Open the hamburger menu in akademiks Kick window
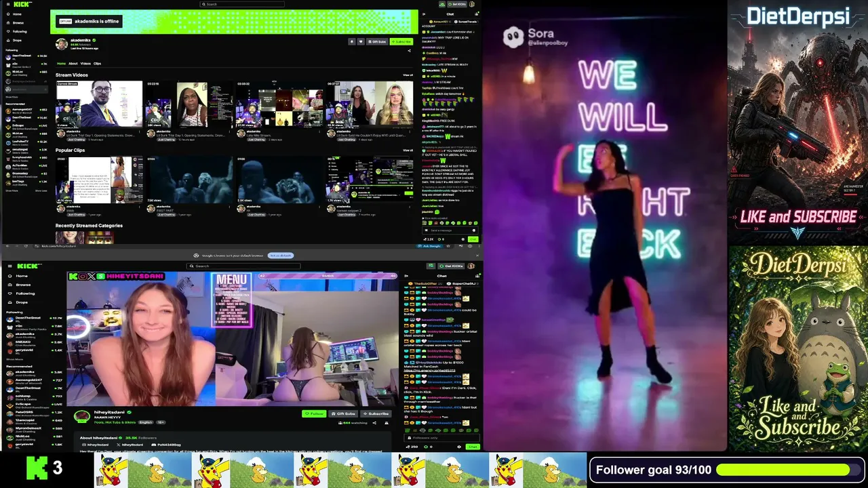 (x=7, y=4)
